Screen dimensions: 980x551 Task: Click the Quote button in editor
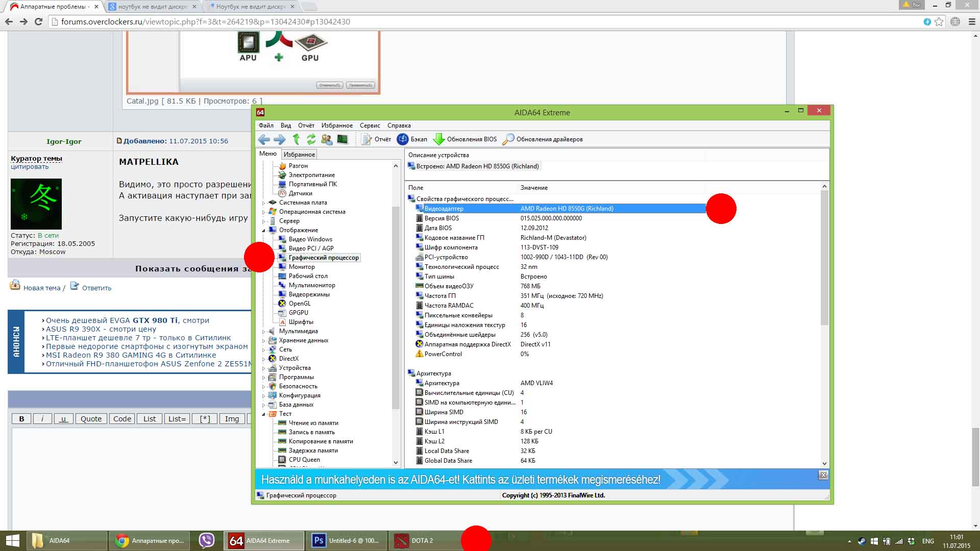click(91, 419)
